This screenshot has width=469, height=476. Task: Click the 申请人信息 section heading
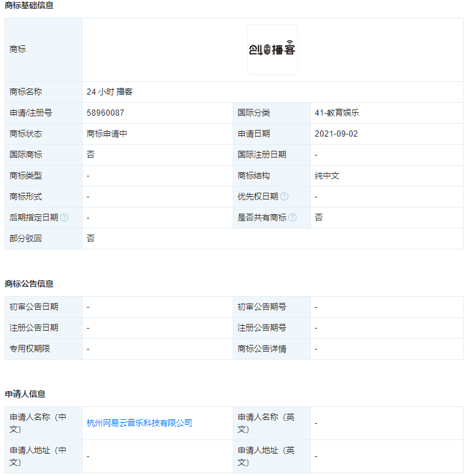tap(25, 394)
